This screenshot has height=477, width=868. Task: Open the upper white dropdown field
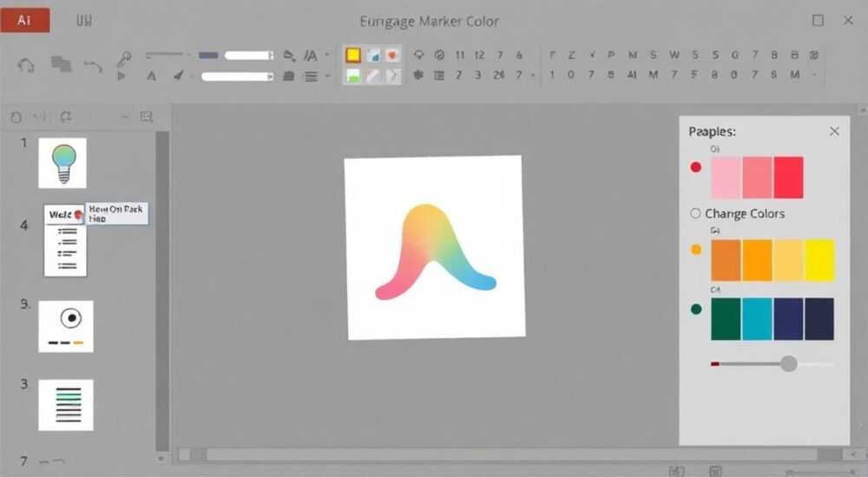(249, 56)
